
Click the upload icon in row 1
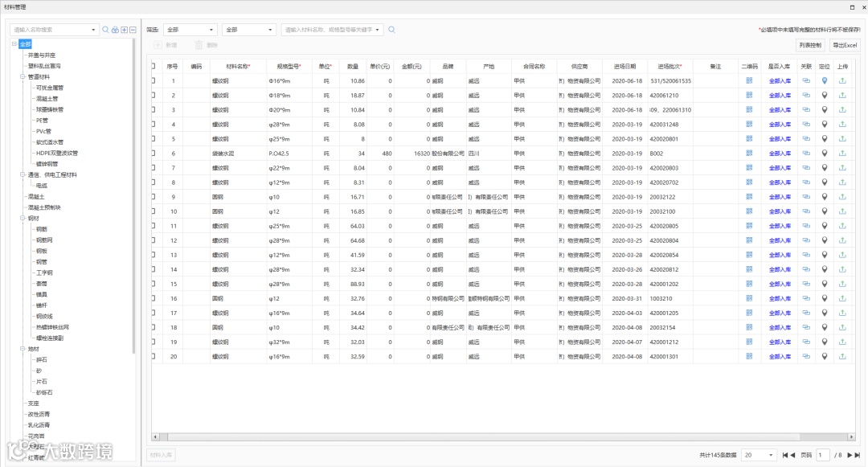[x=842, y=81]
